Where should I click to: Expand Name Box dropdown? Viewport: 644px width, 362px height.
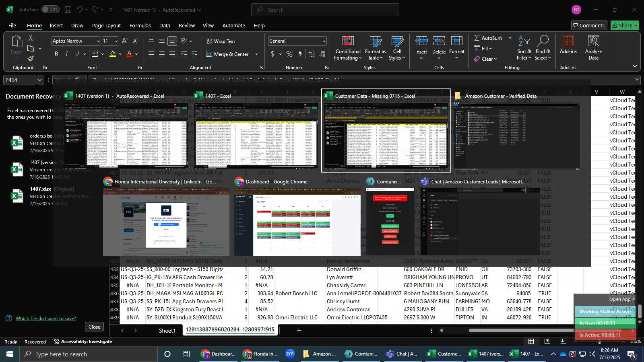39,80
